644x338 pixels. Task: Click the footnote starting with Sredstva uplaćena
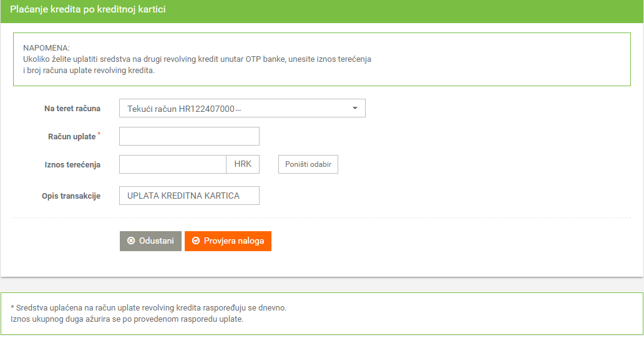pos(149,307)
